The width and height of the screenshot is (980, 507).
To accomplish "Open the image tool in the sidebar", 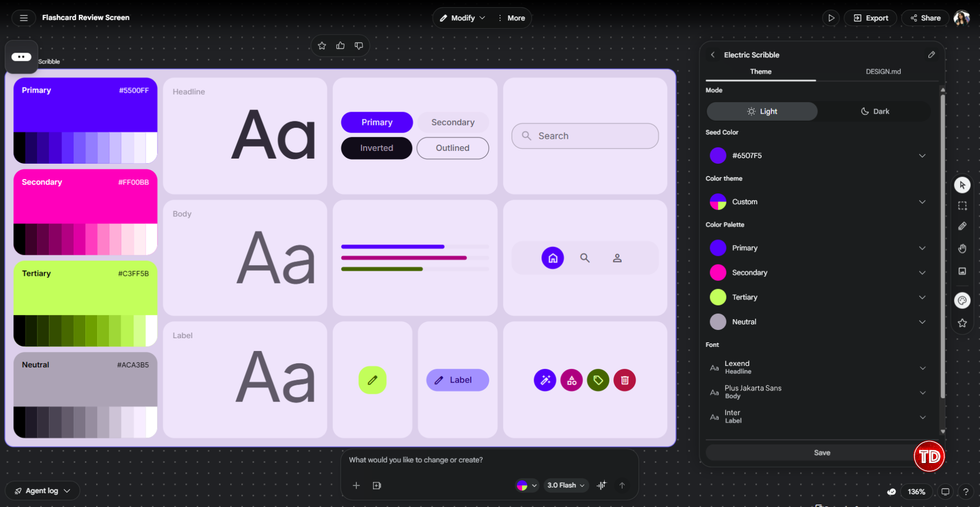I will point(963,271).
